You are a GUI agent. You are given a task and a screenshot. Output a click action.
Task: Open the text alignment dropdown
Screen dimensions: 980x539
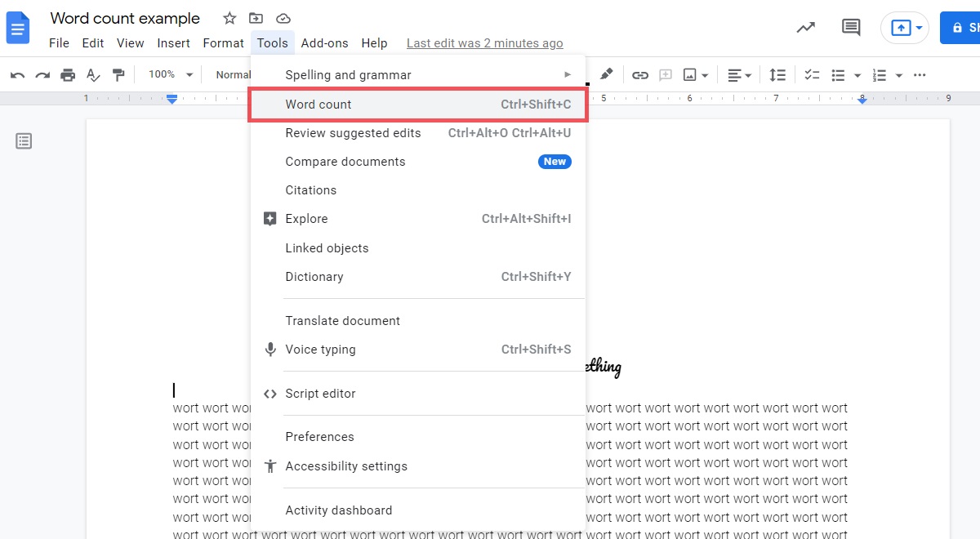(x=740, y=75)
